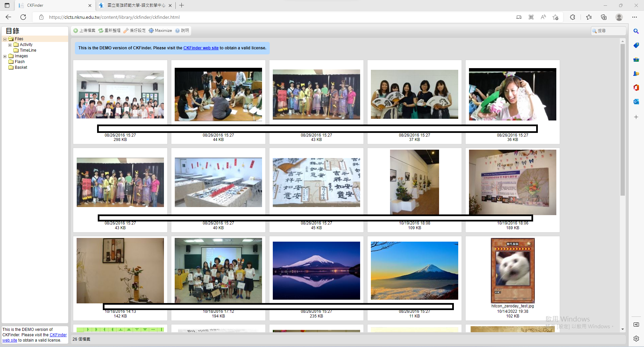Select the 44 KB thumbnail of people sitting
This screenshot has width=644, height=347.
(218, 94)
